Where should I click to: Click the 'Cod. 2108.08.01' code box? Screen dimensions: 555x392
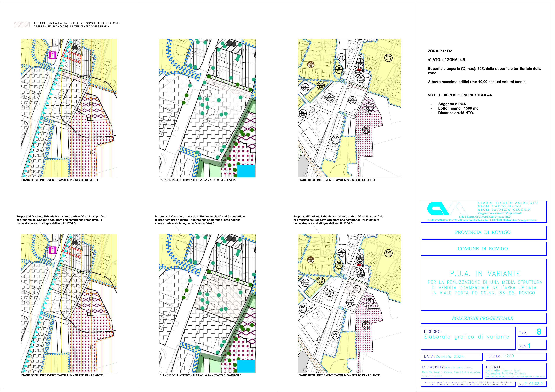click(532, 384)
